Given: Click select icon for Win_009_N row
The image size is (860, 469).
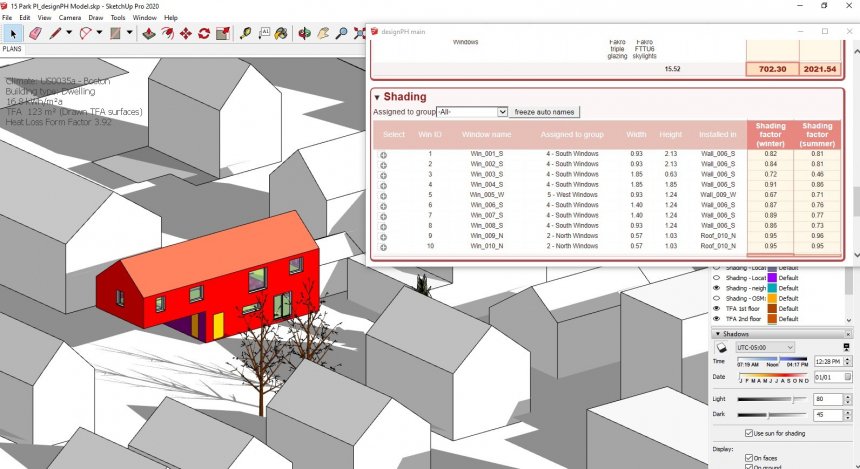Looking at the screenshot, I should (383, 237).
